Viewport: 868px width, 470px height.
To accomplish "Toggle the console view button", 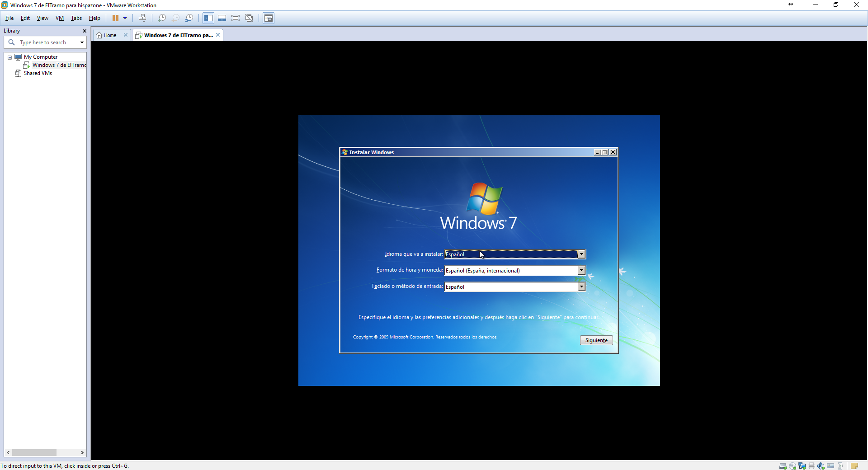I will coord(269,18).
